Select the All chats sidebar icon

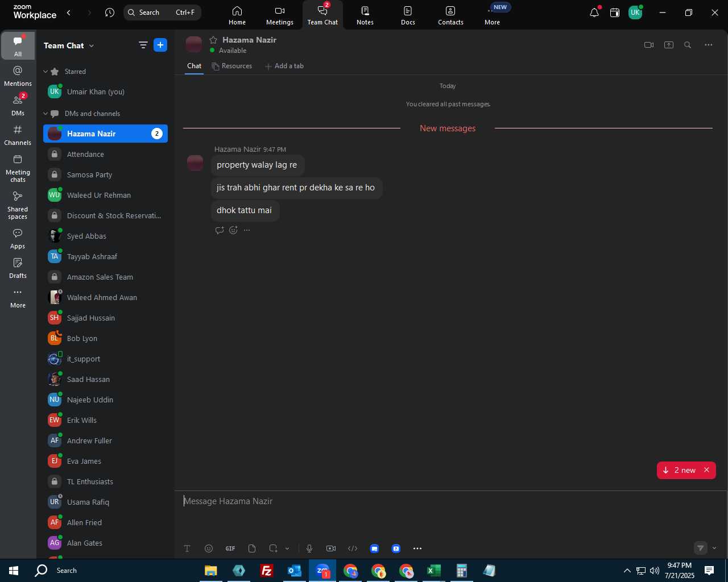coord(18,46)
